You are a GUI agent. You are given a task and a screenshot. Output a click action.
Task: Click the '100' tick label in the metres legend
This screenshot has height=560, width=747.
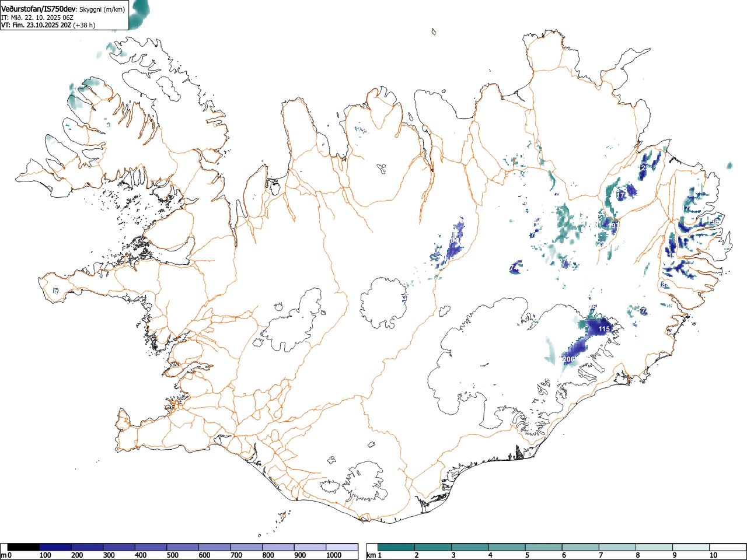[45, 555]
